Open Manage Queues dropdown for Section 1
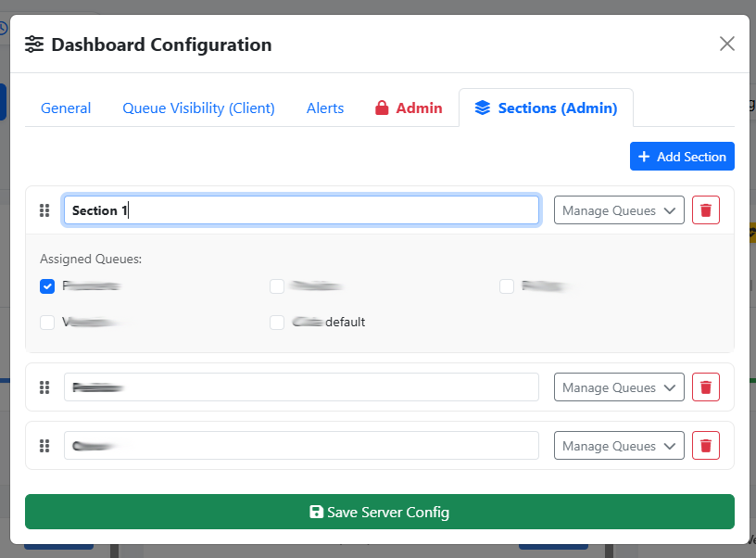This screenshot has height=558, width=756. point(619,210)
